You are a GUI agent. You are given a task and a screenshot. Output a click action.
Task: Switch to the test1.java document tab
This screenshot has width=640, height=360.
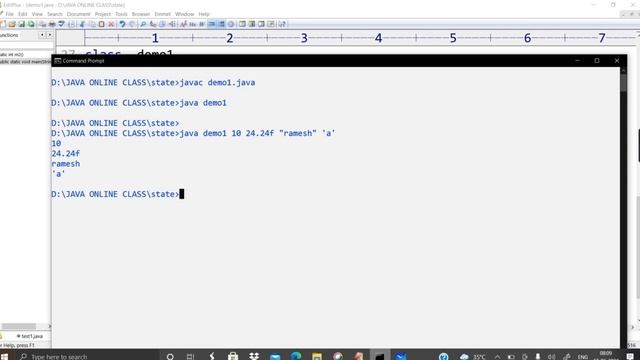pos(29,336)
